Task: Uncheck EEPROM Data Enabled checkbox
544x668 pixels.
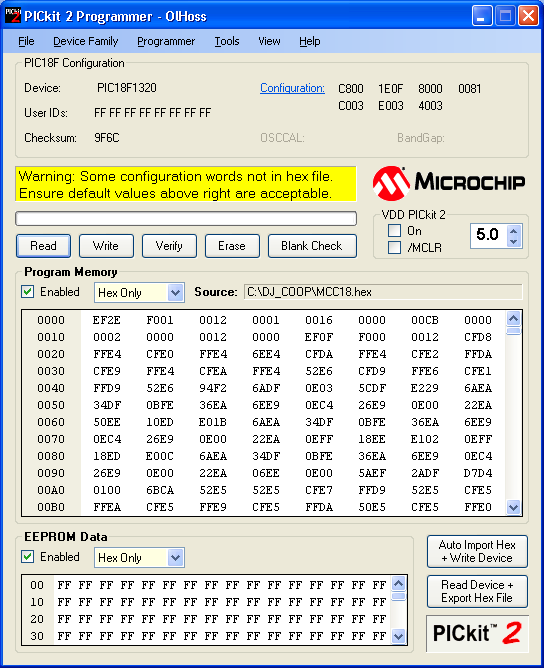Action: point(28,557)
